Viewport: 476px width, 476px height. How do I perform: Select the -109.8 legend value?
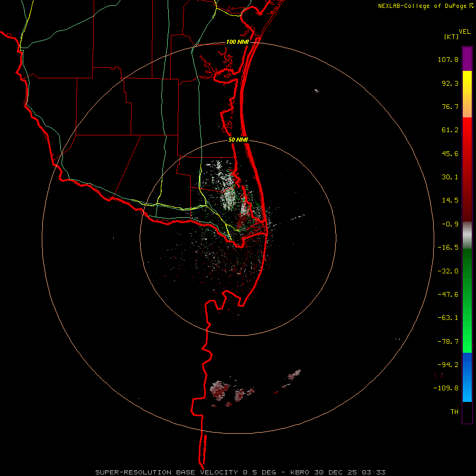click(446, 388)
